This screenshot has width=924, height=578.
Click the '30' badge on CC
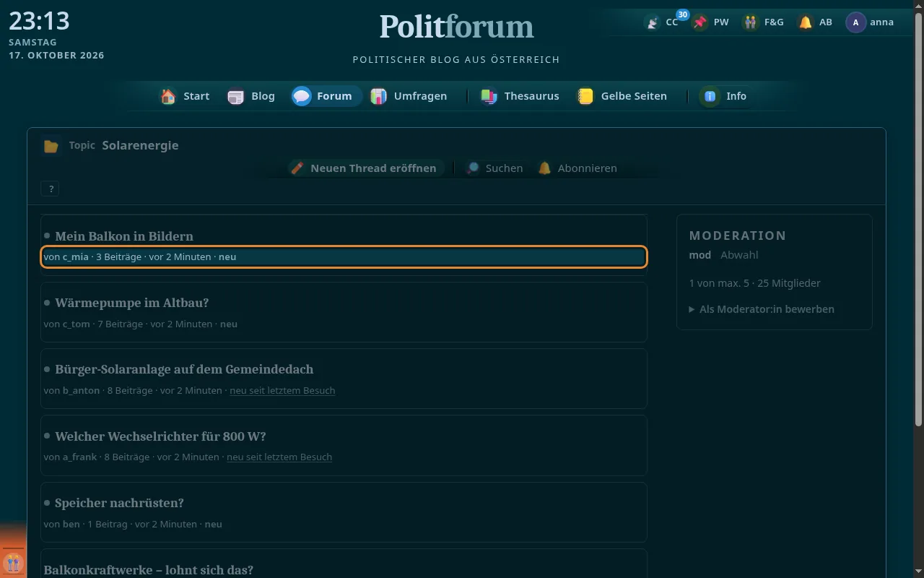click(683, 14)
